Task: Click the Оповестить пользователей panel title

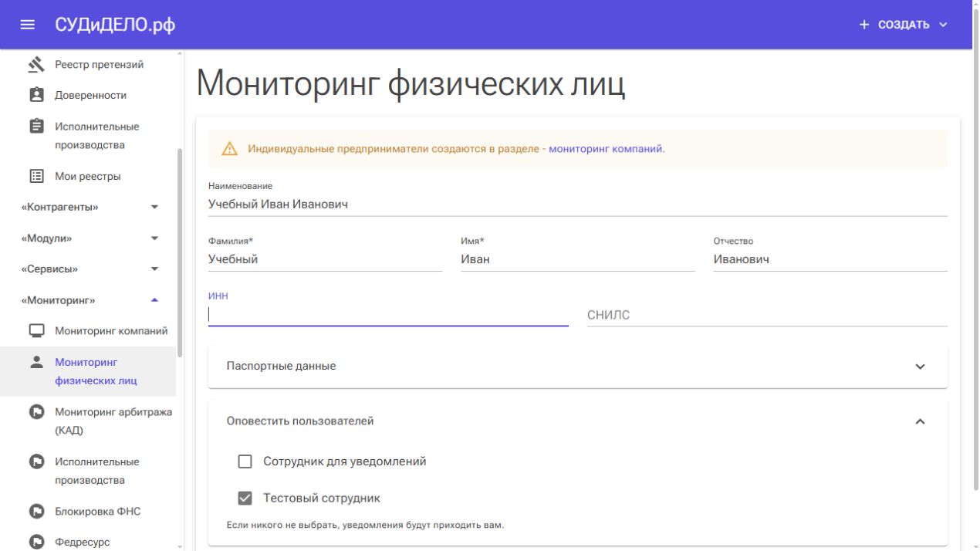Action: [300, 421]
